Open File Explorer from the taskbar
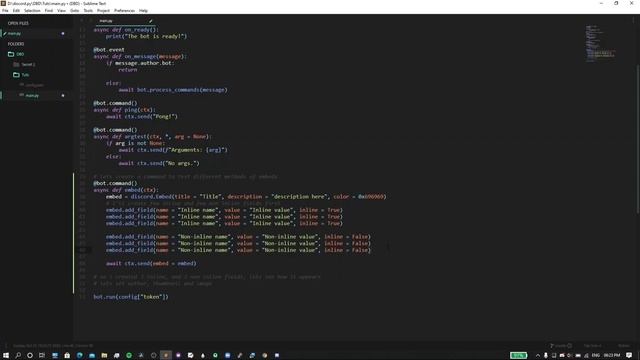 pyautogui.click(x=104, y=356)
